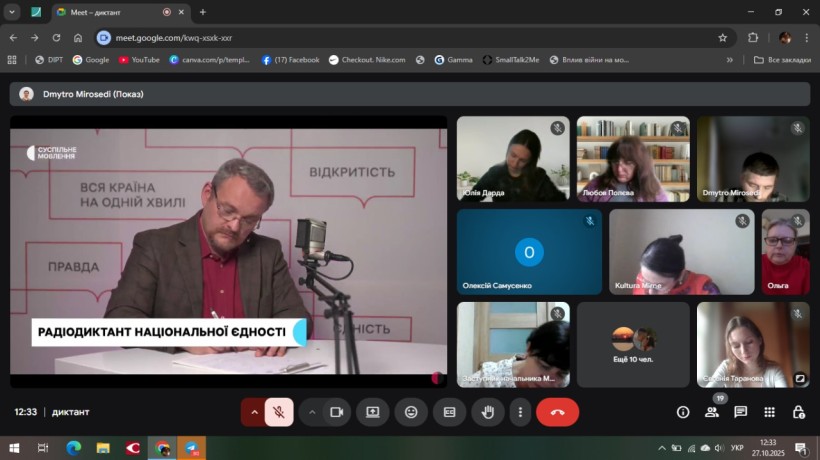This screenshot has height=460, width=820.
Task: Open the (17) Facebook bookmark
Action: pos(290,60)
